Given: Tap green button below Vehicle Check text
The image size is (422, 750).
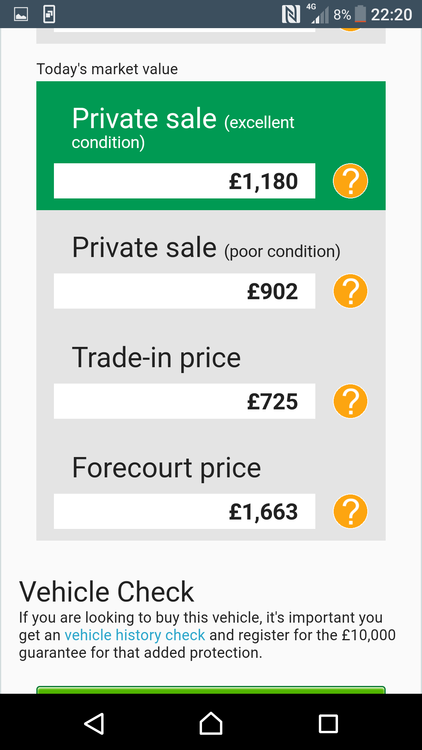Looking at the screenshot, I should 211,690.
